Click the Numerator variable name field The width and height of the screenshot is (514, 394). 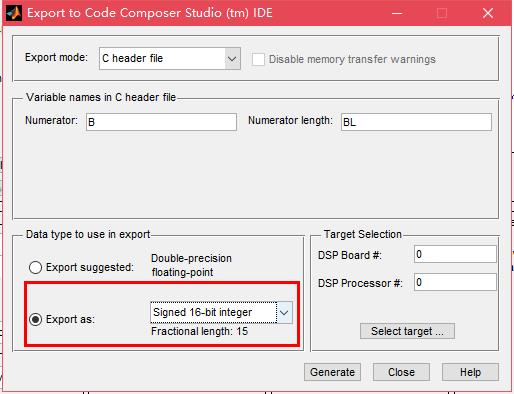[x=161, y=122]
